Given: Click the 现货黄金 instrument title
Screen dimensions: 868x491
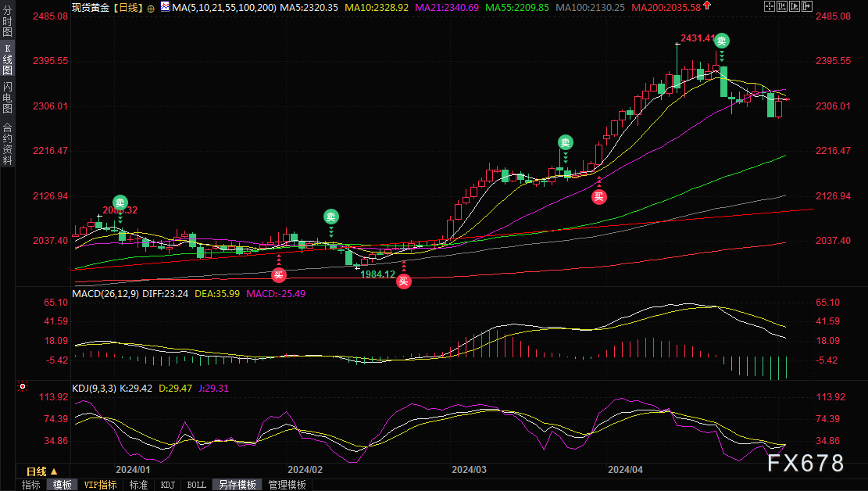Looking at the screenshot, I should 91,8.
